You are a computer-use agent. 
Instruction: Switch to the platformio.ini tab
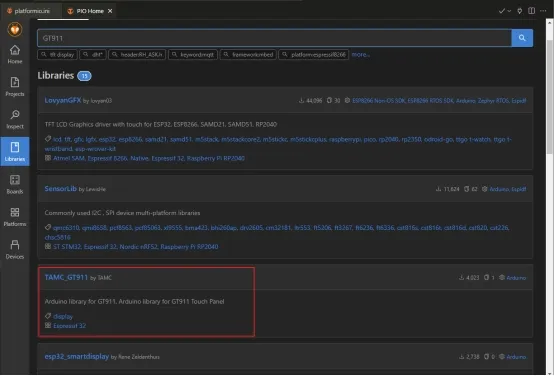[x=29, y=11]
